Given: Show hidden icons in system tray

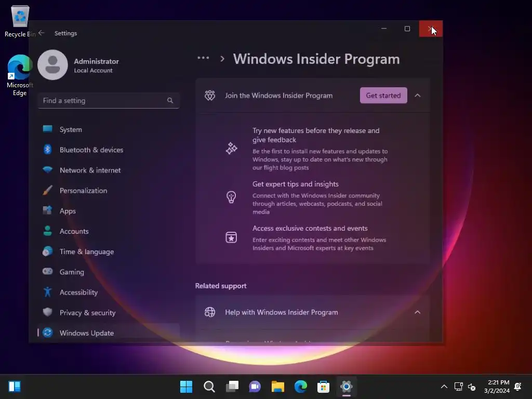Looking at the screenshot, I should (x=444, y=387).
